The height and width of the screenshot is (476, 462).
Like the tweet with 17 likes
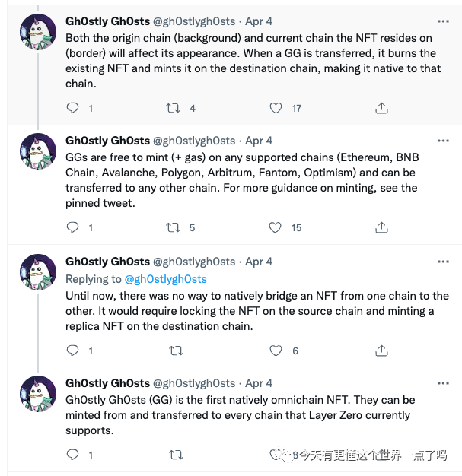(277, 108)
